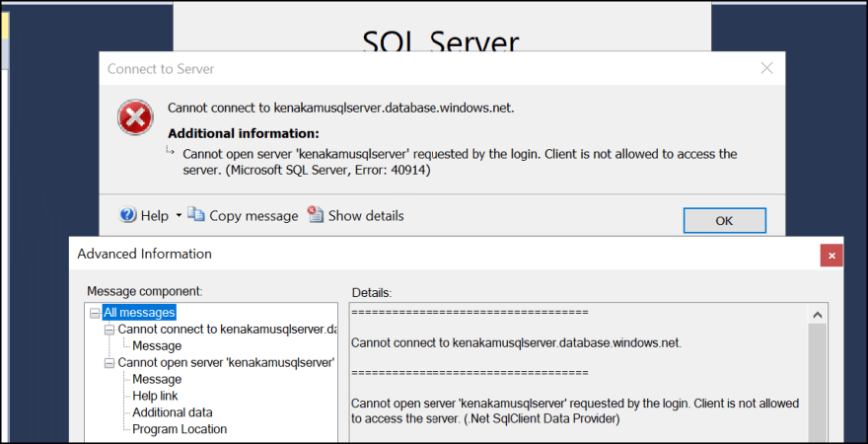
Task: Select Message under Cannot open server node
Action: (x=157, y=379)
